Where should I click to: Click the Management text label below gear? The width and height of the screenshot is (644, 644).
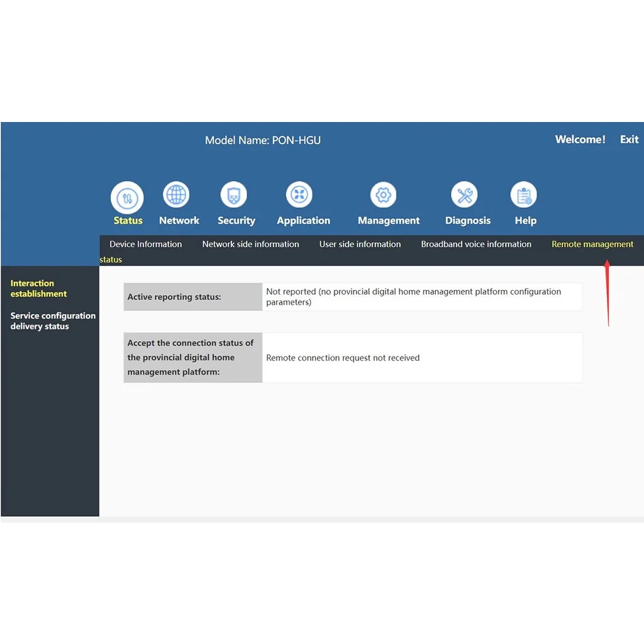(x=389, y=221)
